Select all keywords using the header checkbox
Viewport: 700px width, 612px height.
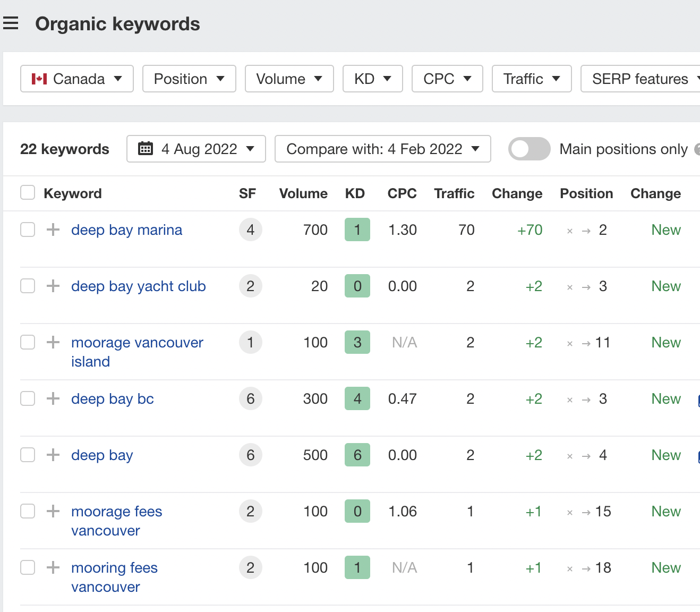coord(27,192)
